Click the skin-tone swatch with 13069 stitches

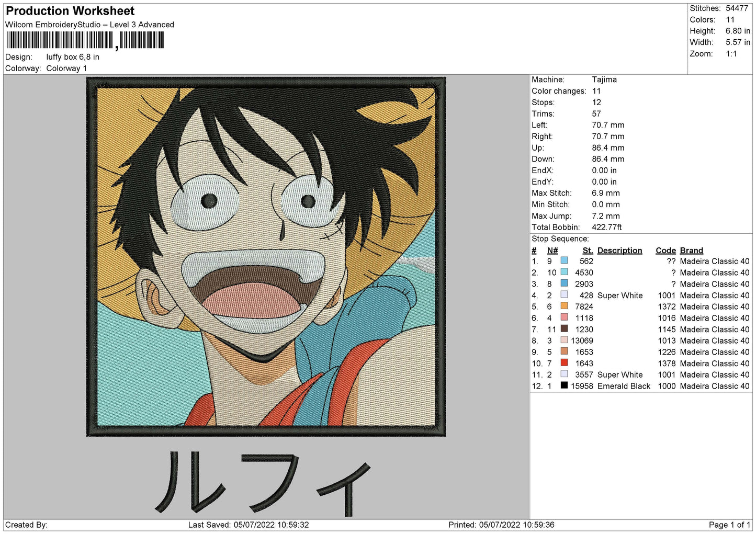[x=564, y=340]
